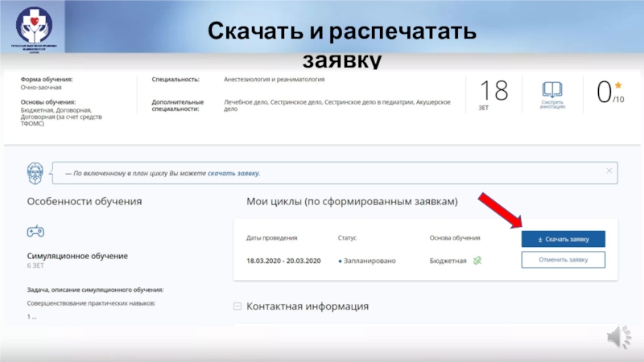Click the Дополнительные специальности label
The width and height of the screenshot is (644, 362).
tap(177, 105)
